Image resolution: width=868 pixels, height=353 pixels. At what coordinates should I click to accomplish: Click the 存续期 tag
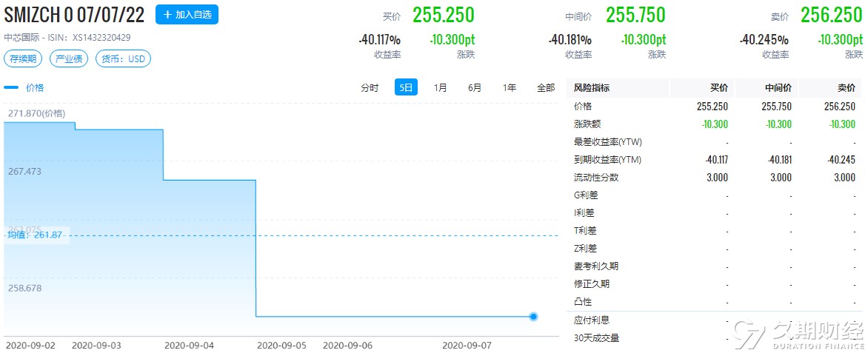coord(23,58)
